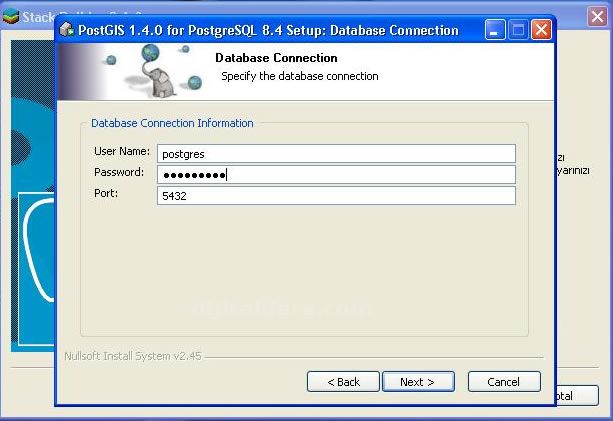Click the 'Password:' label
The width and height of the screenshot is (613, 421).
(x=119, y=172)
